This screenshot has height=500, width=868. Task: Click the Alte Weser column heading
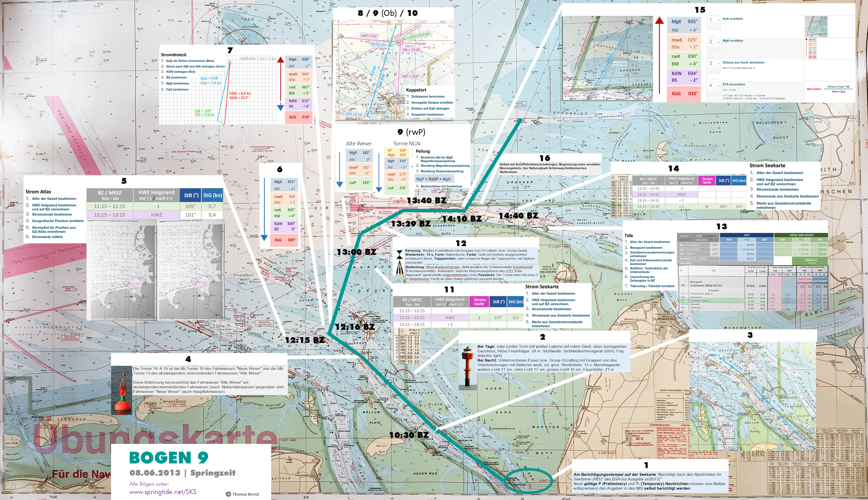pyautogui.click(x=359, y=144)
